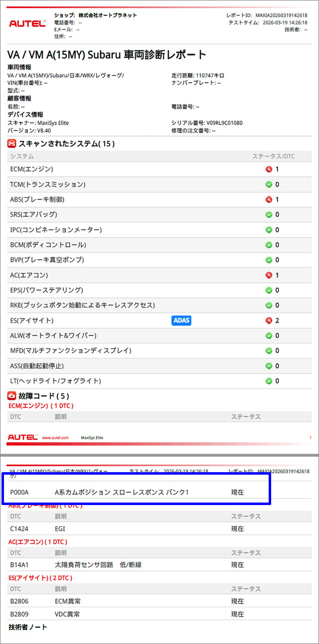Click the green check icon in TCM(トランスミッション) row

[x=269, y=184]
